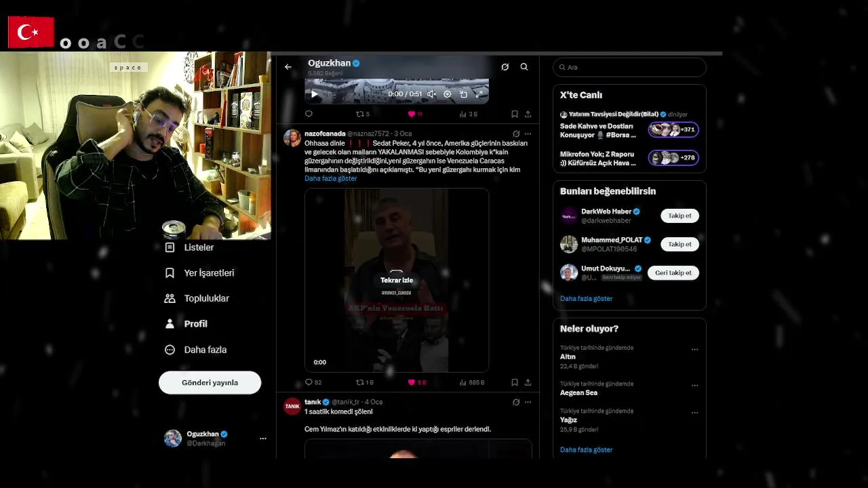Image resolution: width=868 pixels, height=488 pixels.
Task: Unmute the top video speaker icon
Action: (x=431, y=94)
